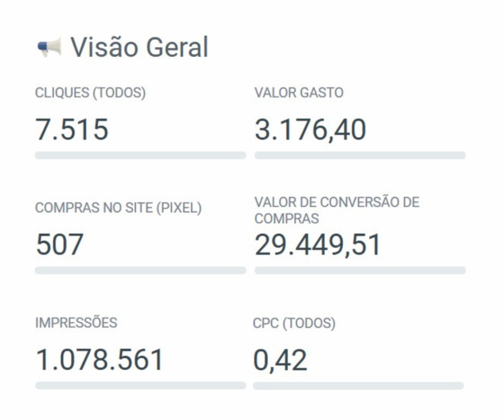Select the 3.176,40 amount spent value
Image resolution: width=504 pixels, height=420 pixels.
310,129
